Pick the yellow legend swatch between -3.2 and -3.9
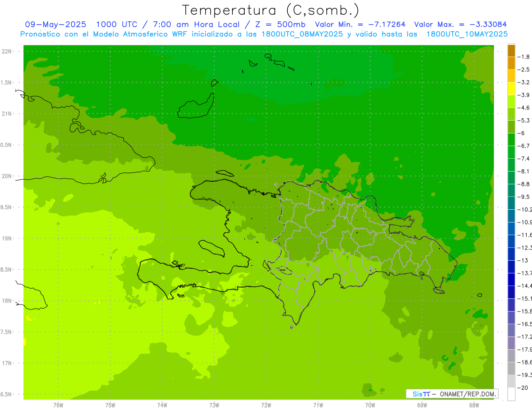The height and width of the screenshot is (411, 532). tap(511, 89)
